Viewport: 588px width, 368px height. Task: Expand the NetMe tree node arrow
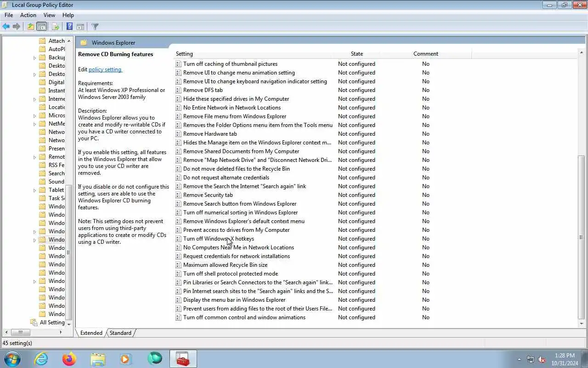[35, 124]
